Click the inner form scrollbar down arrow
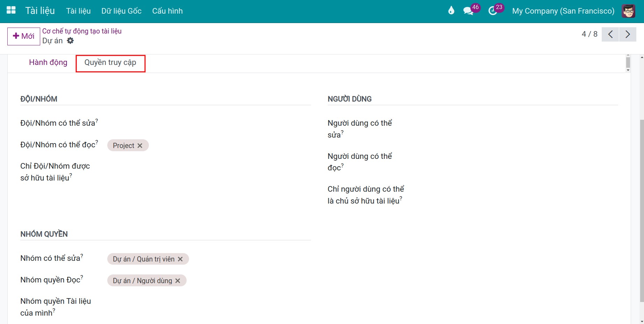Image resolution: width=644 pixels, height=324 pixels. pyautogui.click(x=628, y=71)
